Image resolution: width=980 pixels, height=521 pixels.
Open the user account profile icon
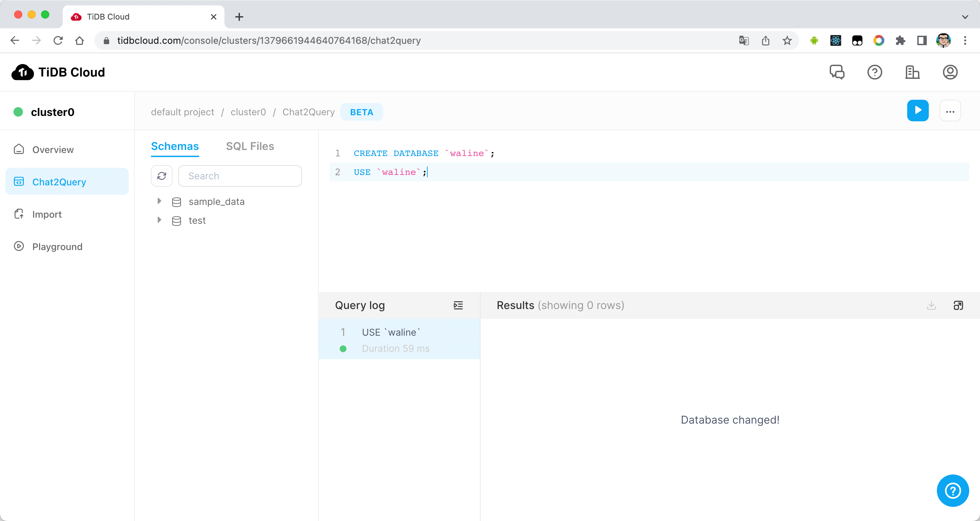[950, 72]
